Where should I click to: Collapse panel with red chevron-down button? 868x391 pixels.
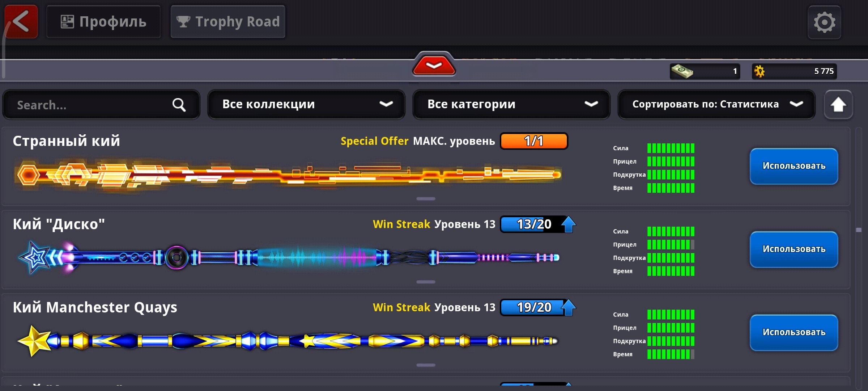434,66
